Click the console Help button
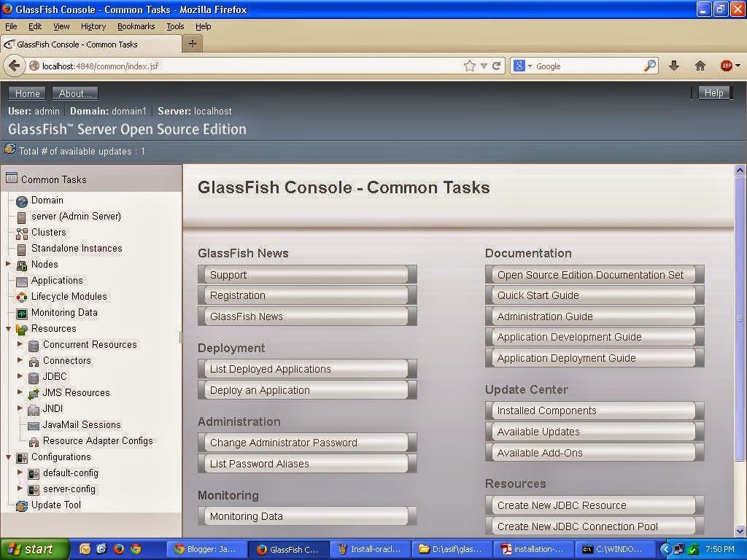This screenshot has width=747, height=560. pyautogui.click(x=713, y=93)
